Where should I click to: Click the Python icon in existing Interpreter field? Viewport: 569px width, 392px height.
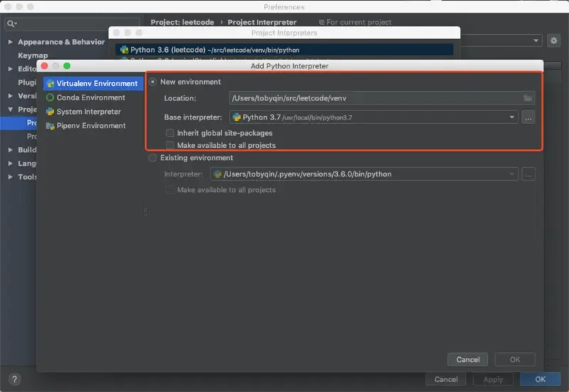tap(218, 174)
